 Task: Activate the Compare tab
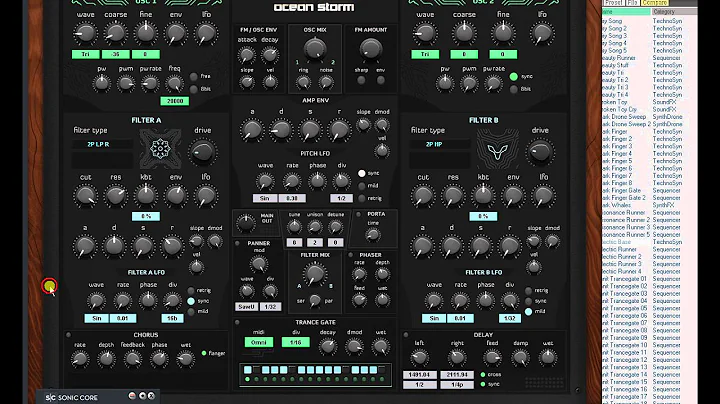[655, 3]
